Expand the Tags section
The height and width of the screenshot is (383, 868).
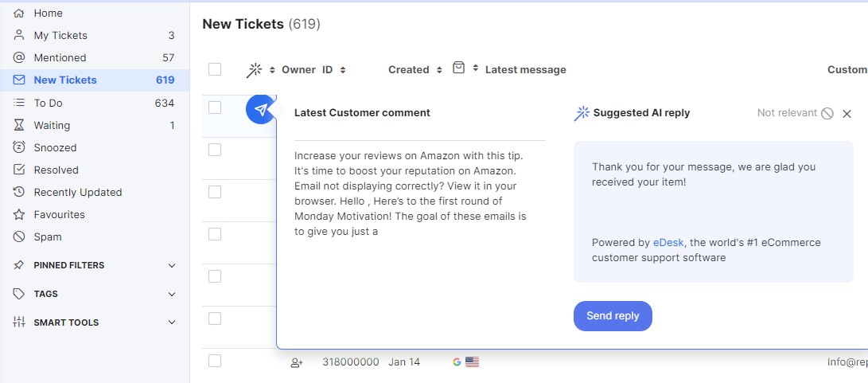point(95,294)
